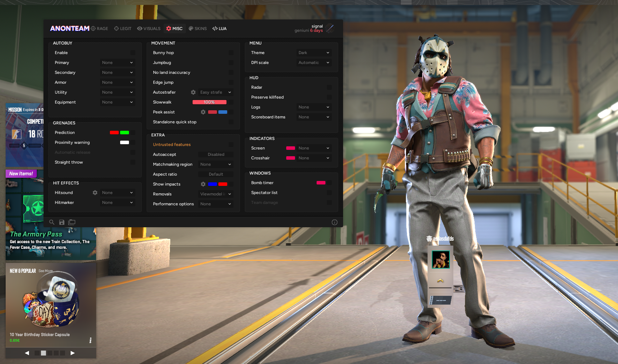The image size is (618, 364).
Task: Click the info icon in the menu footer
Action: [x=335, y=222]
